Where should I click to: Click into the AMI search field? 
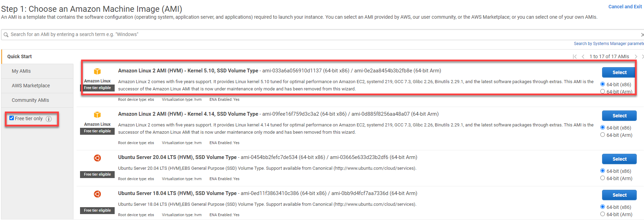[x=322, y=35]
